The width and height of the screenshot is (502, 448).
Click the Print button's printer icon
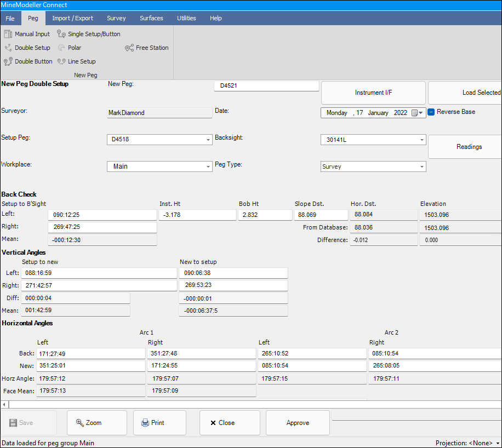tap(145, 423)
